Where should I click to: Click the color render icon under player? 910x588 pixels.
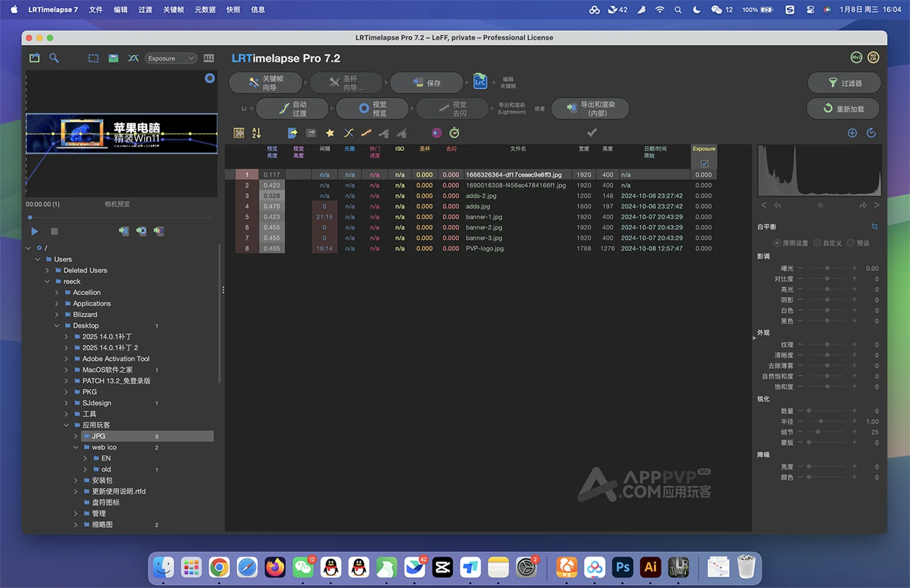159,231
